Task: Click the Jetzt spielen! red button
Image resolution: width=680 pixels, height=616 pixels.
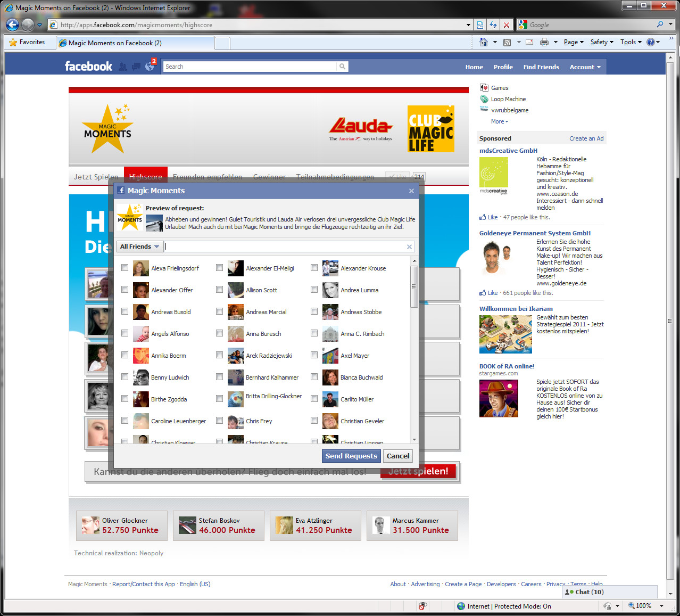Action: point(418,471)
